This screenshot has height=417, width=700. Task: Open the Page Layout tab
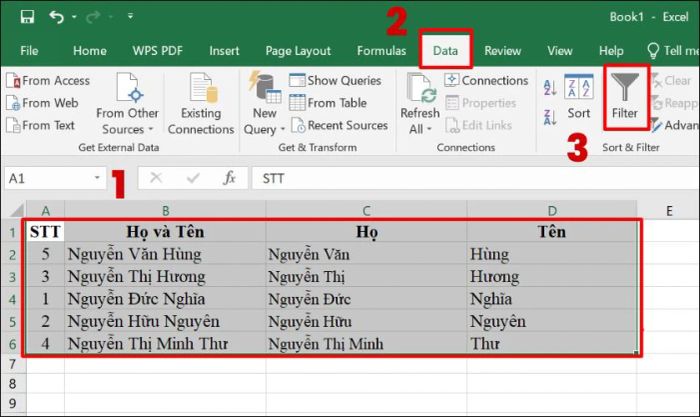(298, 50)
